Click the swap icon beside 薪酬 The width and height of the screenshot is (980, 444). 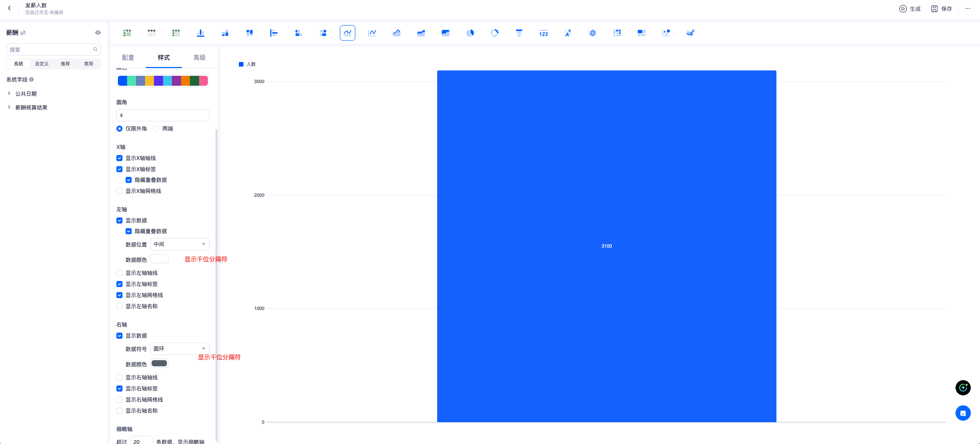point(23,33)
